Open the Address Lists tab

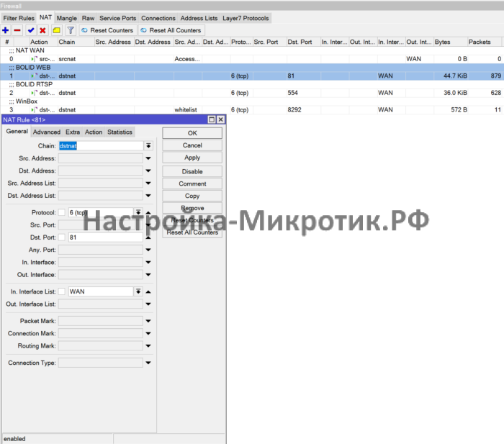point(199,18)
